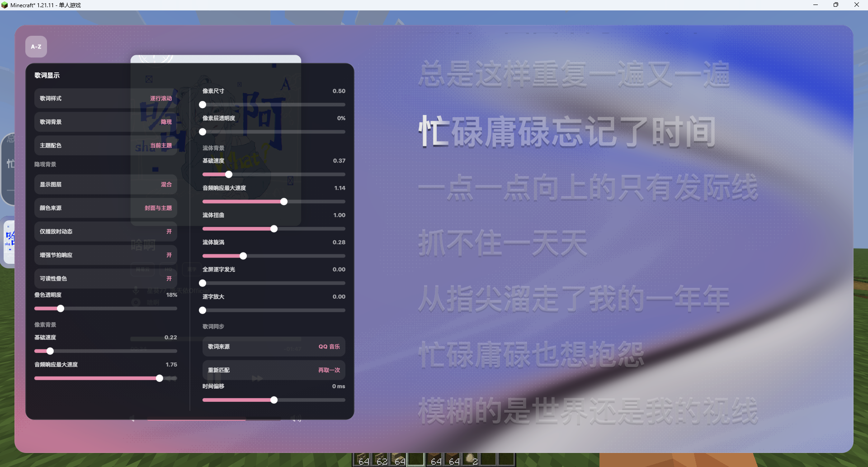Select the hotbar slot with 2 eggs
Screen dimensions: 868x467
point(471,459)
